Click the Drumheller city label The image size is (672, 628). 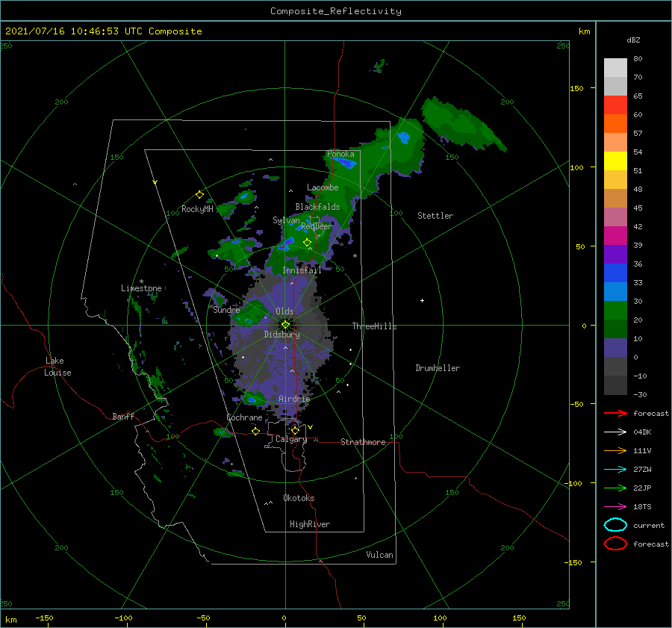click(438, 368)
